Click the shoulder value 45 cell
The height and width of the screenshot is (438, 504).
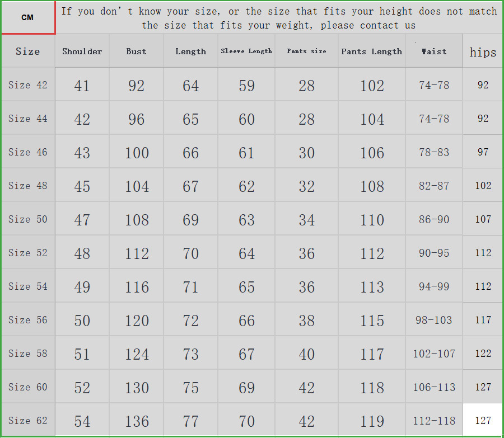click(x=82, y=186)
